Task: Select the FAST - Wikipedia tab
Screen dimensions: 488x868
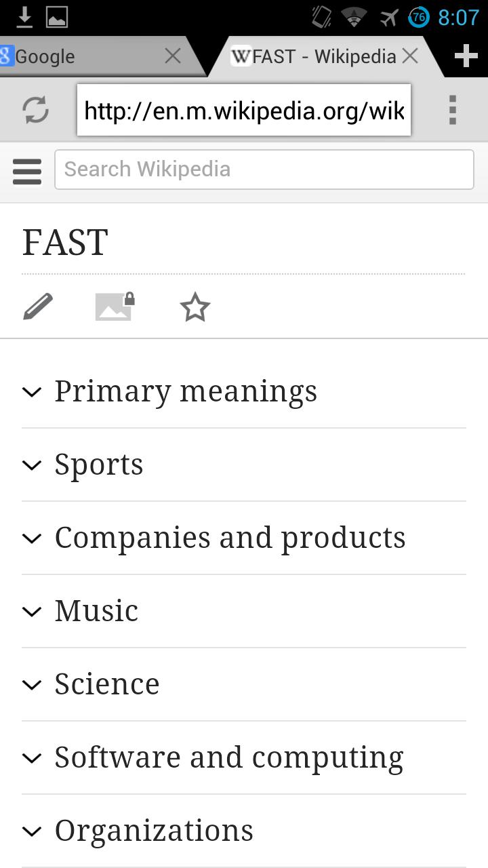Action: 319,56
